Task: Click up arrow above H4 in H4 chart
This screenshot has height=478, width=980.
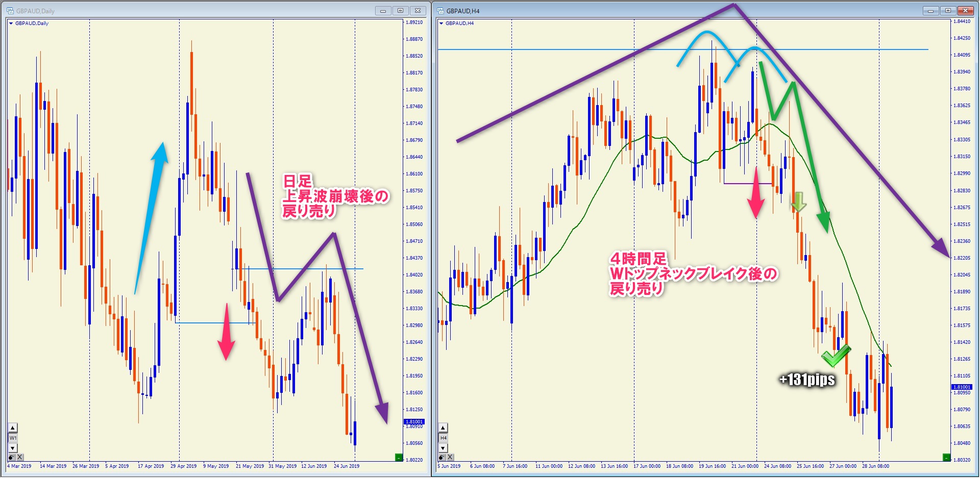Action: click(x=443, y=428)
